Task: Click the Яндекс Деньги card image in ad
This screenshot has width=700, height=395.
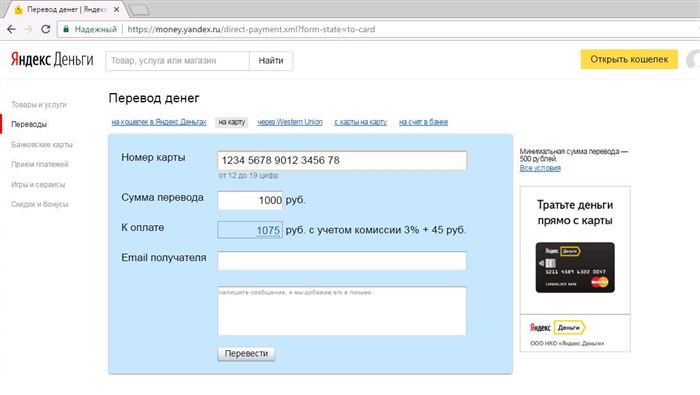Action: [x=575, y=268]
